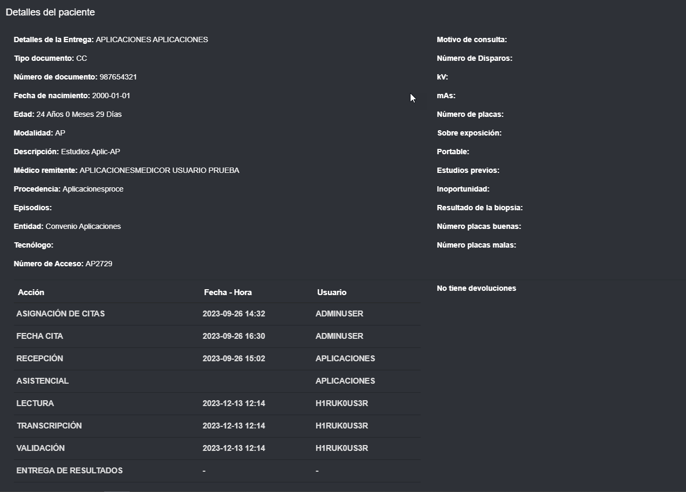Click the Entidad Convenio Aplicaciones field
Viewport: 686px width, 492px height.
(x=67, y=226)
